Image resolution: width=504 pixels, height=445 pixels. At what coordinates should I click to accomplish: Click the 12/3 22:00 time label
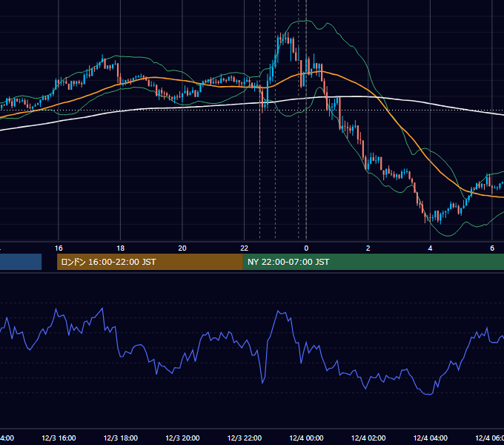click(x=245, y=438)
